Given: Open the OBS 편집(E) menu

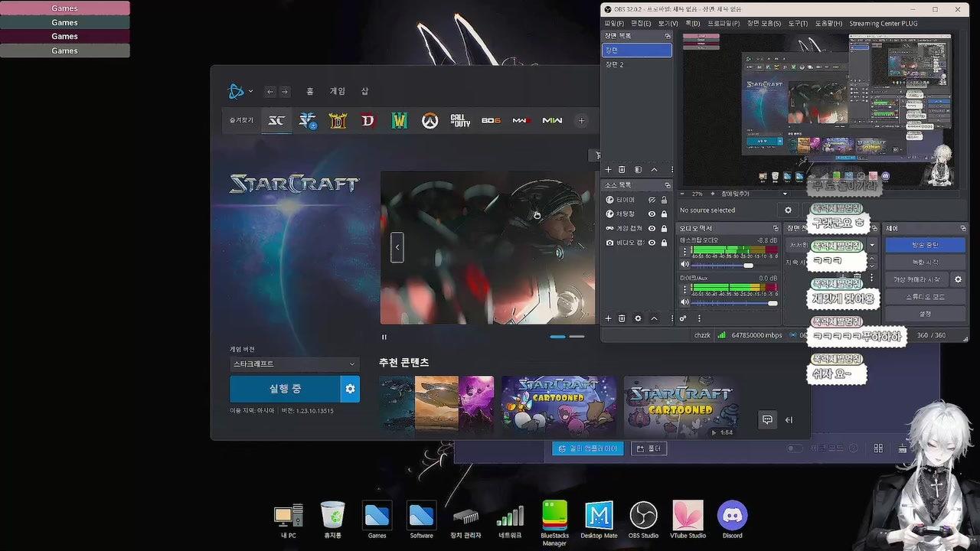Looking at the screenshot, I should point(641,24).
